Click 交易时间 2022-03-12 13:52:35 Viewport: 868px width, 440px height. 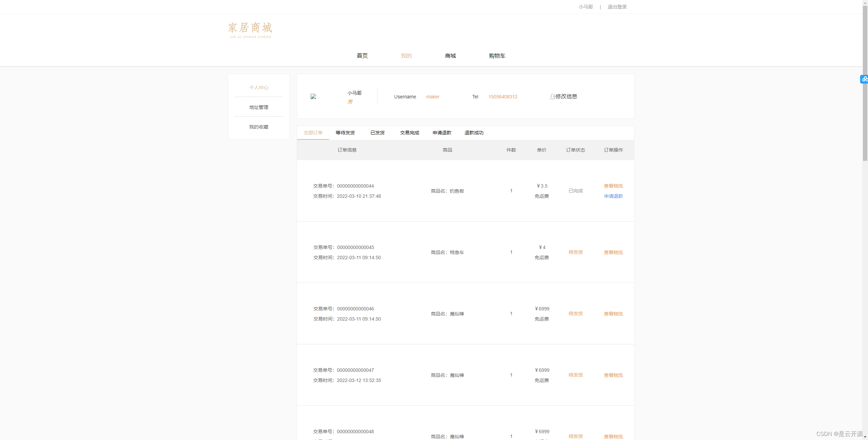(x=347, y=380)
